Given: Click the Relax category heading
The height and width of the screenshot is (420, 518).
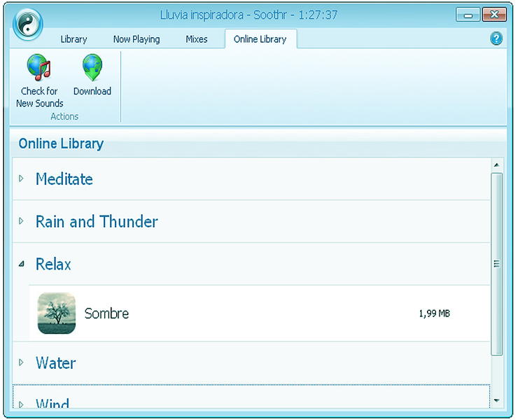Looking at the screenshot, I should point(53,264).
